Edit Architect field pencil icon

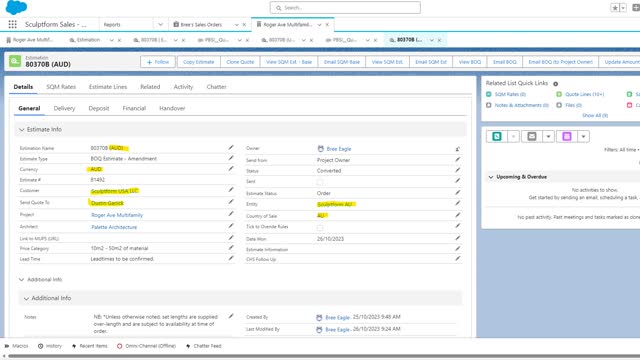231,226
